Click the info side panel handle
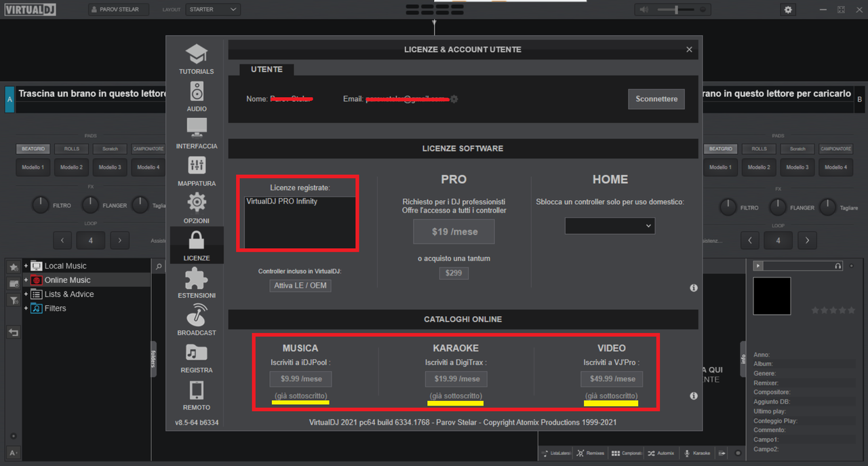The height and width of the screenshot is (466, 868). pos(743,359)
